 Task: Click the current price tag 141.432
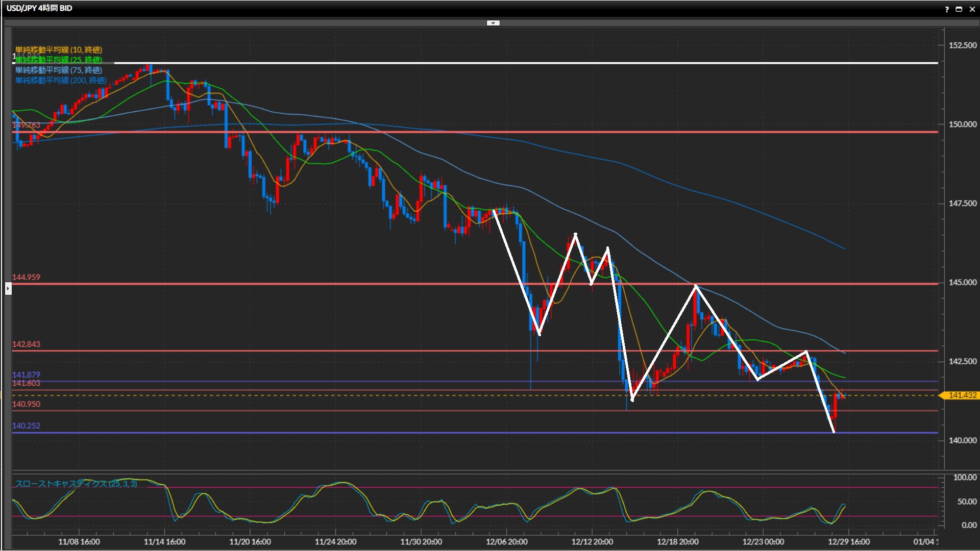click(x=962, y=395)
